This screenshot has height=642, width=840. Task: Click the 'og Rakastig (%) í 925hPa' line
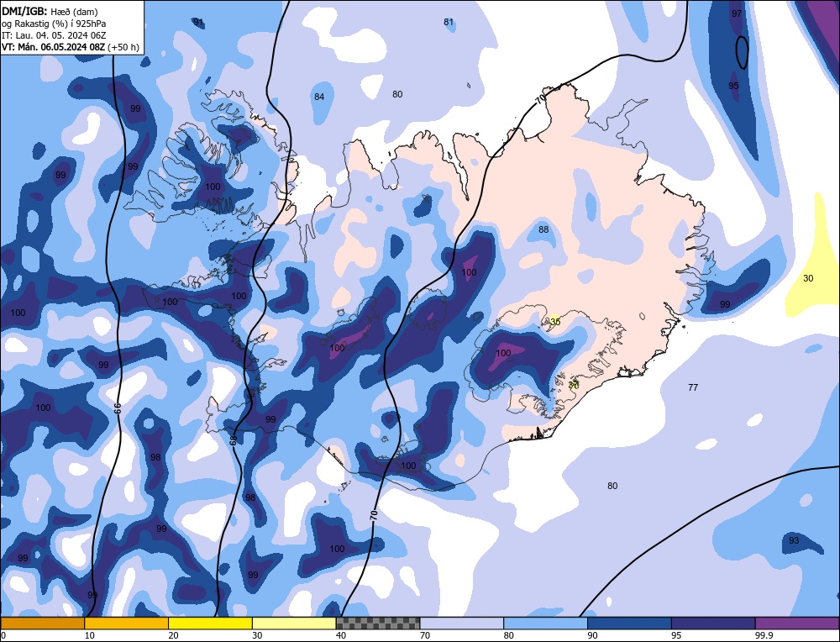[x=54, y=23]
